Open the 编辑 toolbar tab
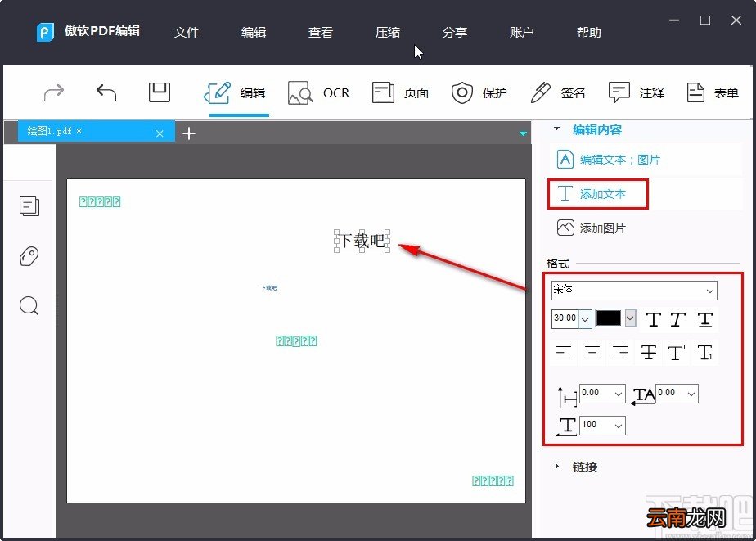The width and height of the screenshot is (756, 541). tap(235, 92)
